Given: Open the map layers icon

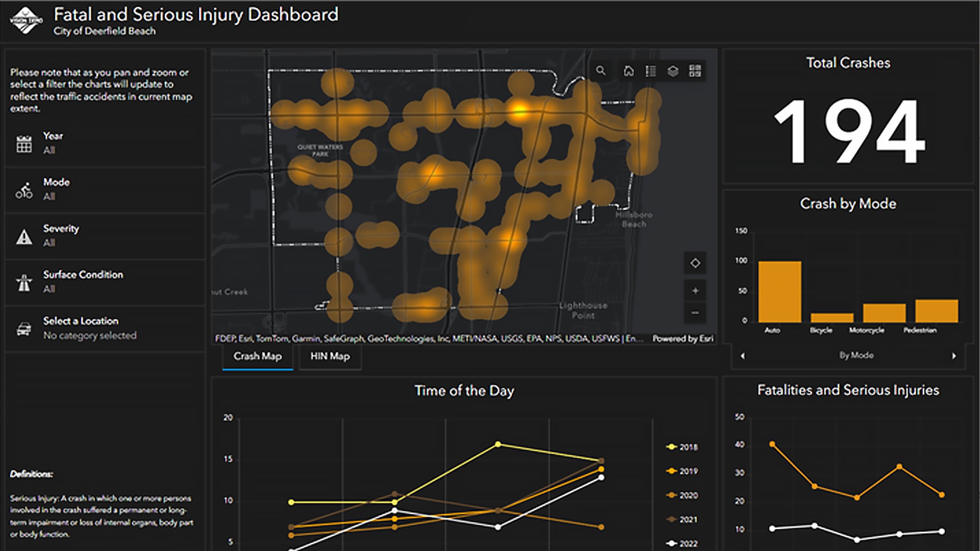Looking at the screenshot, I should click(x=673, y=71).
